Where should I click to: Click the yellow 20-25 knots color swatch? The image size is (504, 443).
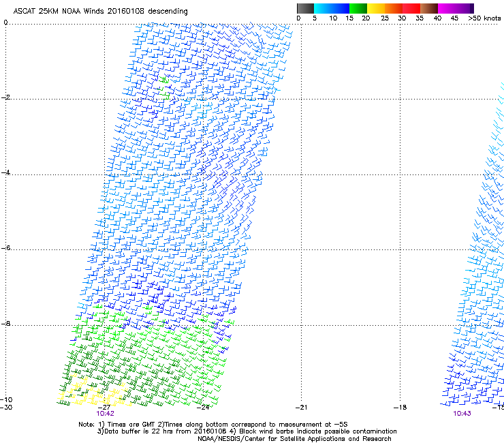[x=376, y=8]
